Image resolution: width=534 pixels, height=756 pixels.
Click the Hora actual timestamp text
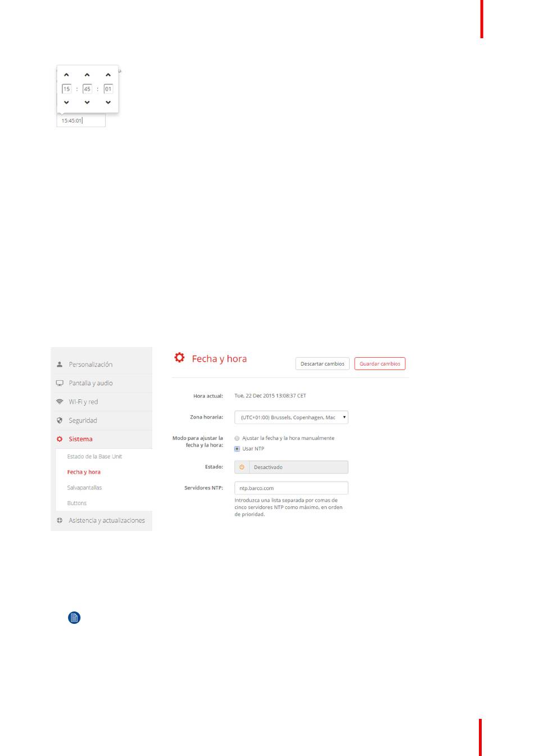pyautogui.click(x=270, y=396)
